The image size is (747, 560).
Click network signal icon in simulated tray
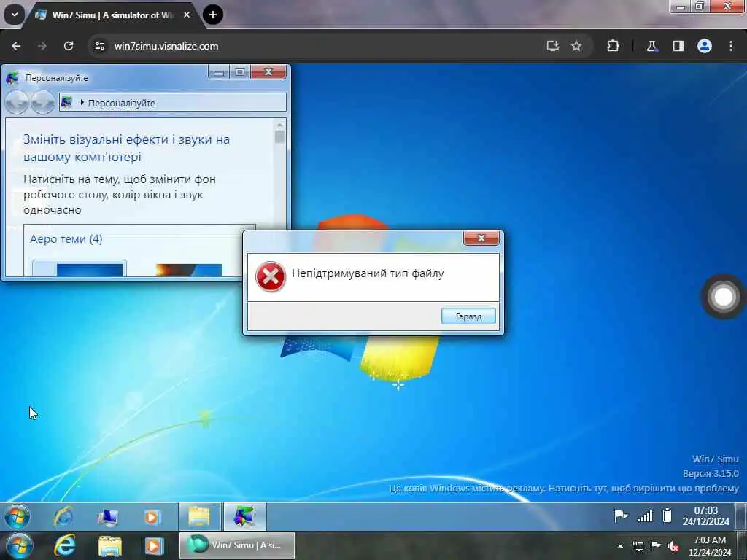point(645,516)
